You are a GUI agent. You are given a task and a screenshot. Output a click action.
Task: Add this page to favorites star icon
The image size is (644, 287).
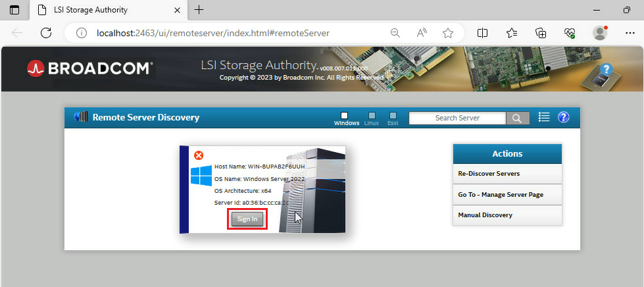coord(448,33)
